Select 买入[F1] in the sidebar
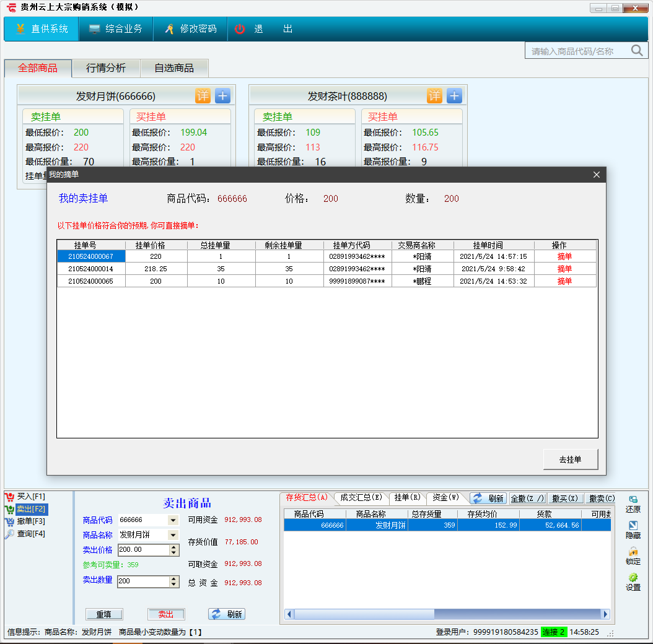Viewport: 653px width, 644px height. tap(31, 497)
